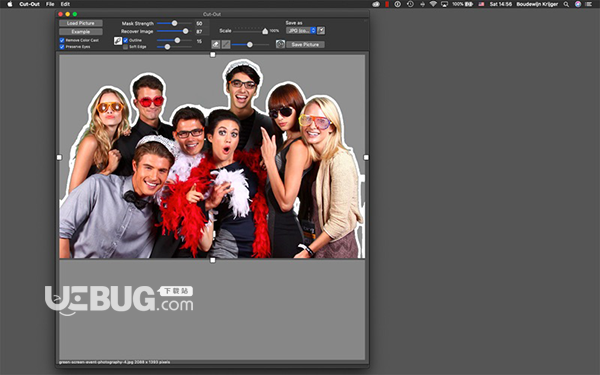Click the group photo preview image
Screen dimensions: 600x375
[212, 157]
